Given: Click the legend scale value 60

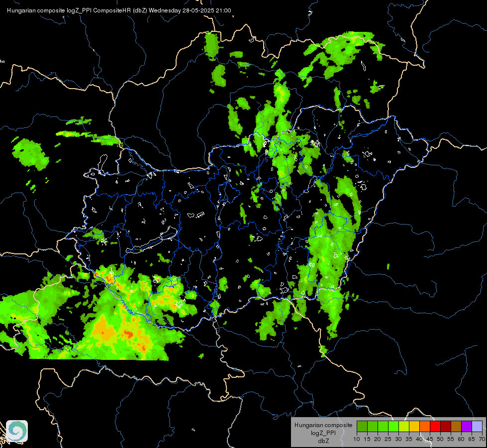Looking at the screenshot, I should (x=461, y=439).
